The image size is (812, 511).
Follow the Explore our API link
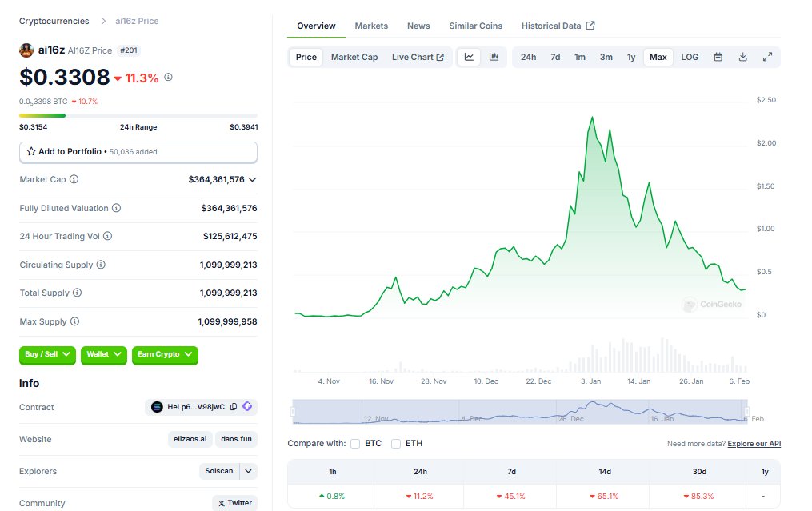pyautogui.click(x=754, y=444)
